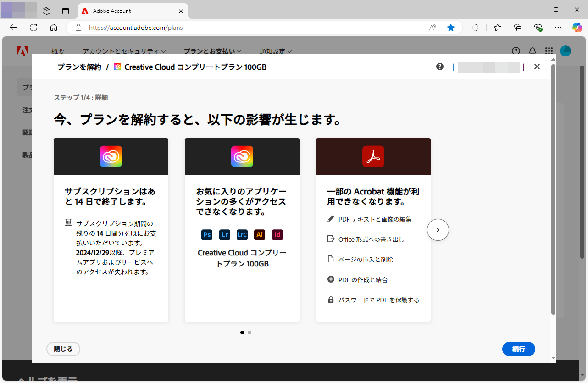Click the text プランを解約 in the dialog title

pyautogui.click(x=79, y=67)
